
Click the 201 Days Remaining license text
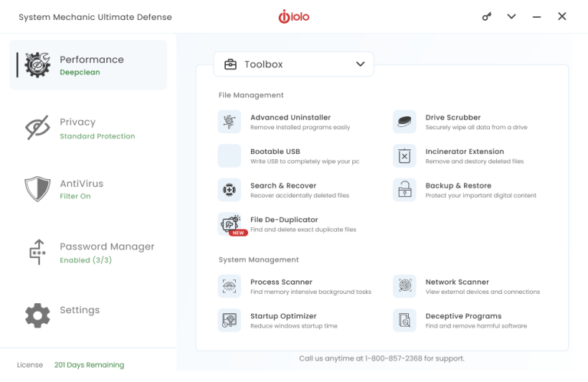click(89, 365)
